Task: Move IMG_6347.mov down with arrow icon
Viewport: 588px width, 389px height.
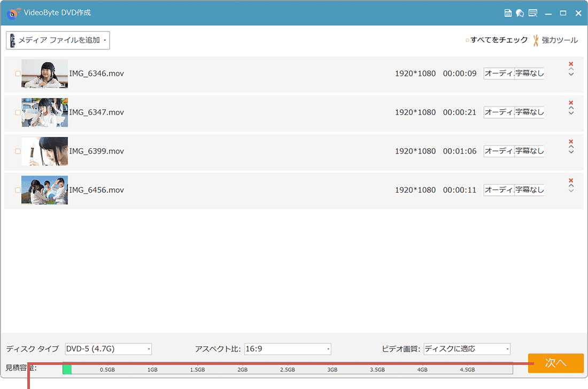Action: [x=571, y=113]
